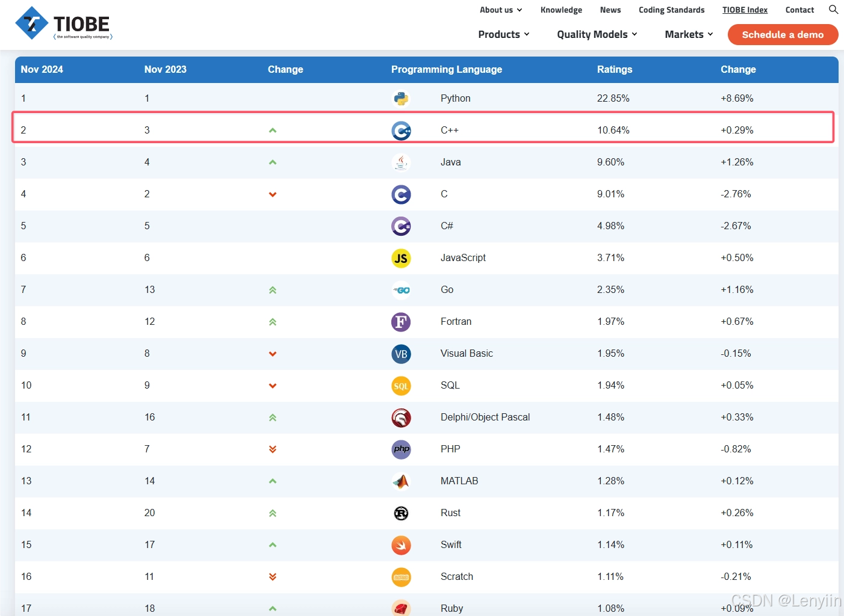The height and width of the screenshot is (616, 844).
Task: Expand the Quality Models dropdown
Action: [x=597, y=34]
